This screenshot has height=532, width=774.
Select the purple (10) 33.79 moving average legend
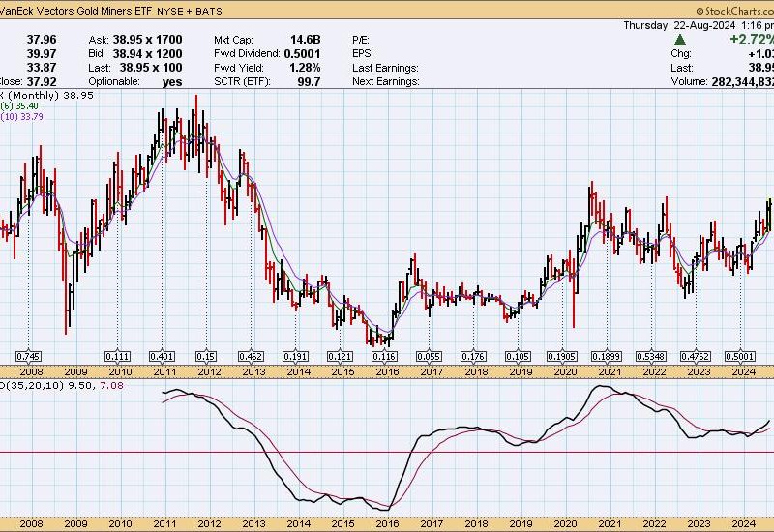click(22, 117)
